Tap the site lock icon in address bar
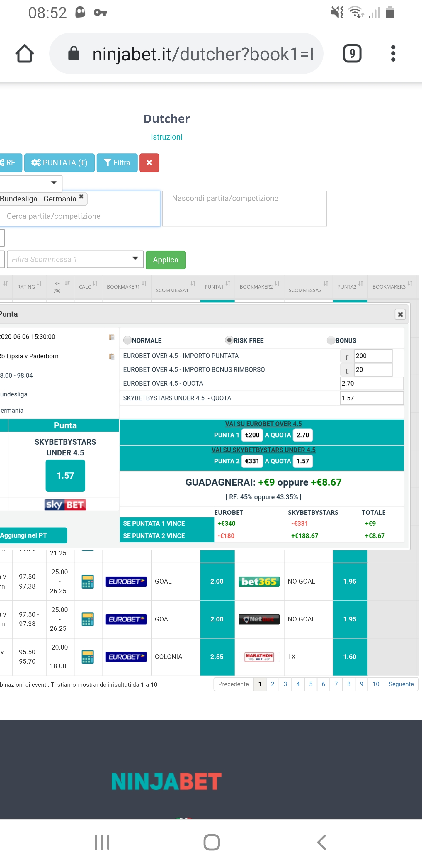Viewport: 422px width, 868px height. pyautogui.click(x=74, y=54)
